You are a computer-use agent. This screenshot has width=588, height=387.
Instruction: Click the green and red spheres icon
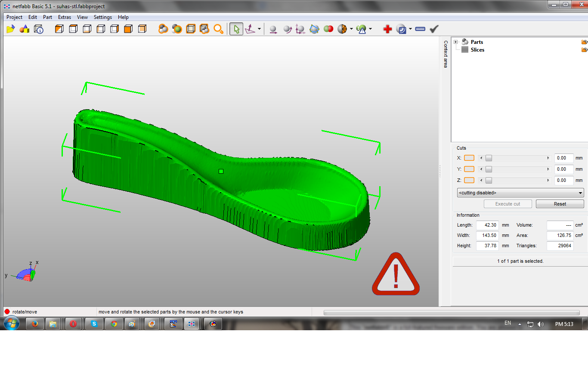[328, 29]
